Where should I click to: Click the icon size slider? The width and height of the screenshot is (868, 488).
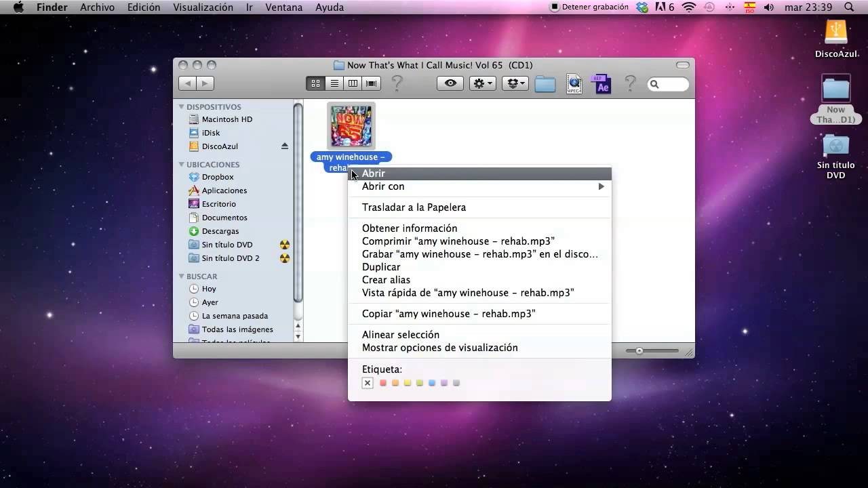point(652,351)
